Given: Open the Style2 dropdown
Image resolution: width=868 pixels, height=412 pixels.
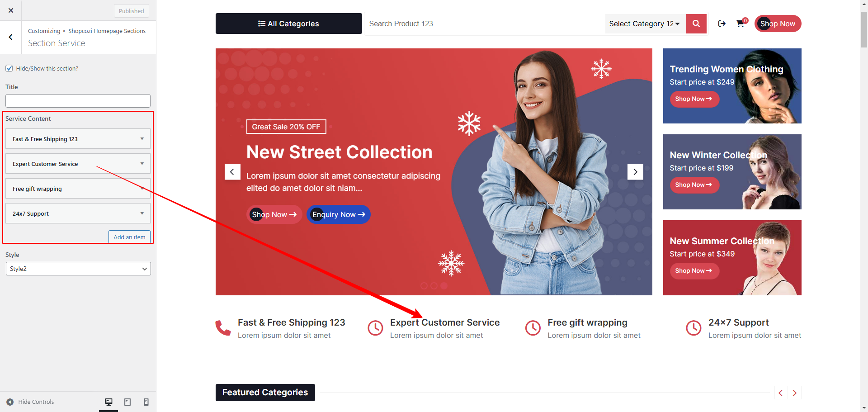Looking at the screenshot, I should [x=78, y=269].
